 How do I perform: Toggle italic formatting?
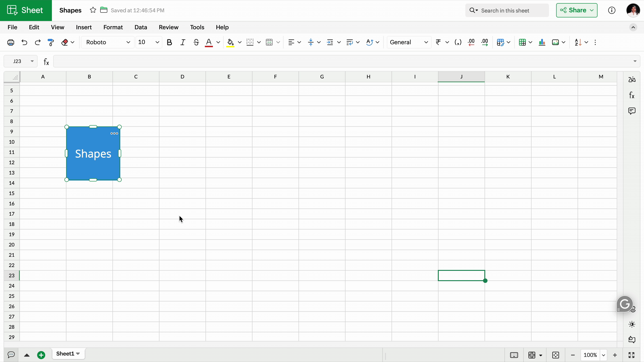coord(183,42)
